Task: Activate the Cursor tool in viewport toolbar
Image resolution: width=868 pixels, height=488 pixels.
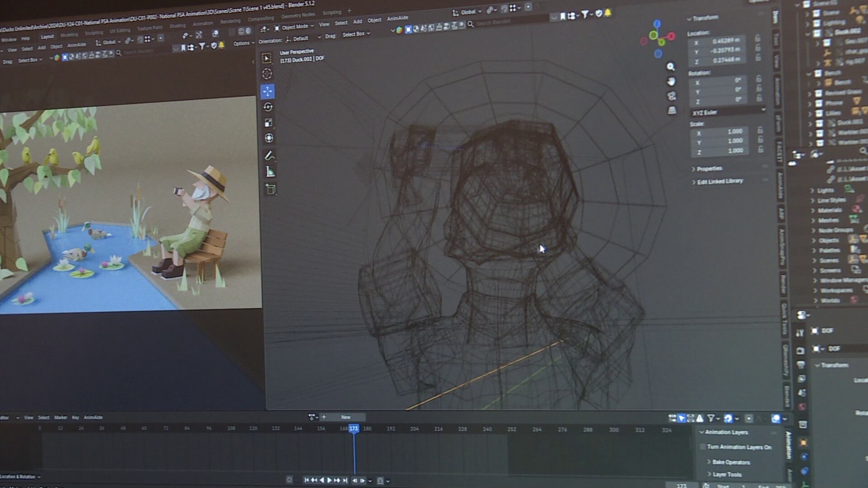Action: coord(267,74)
